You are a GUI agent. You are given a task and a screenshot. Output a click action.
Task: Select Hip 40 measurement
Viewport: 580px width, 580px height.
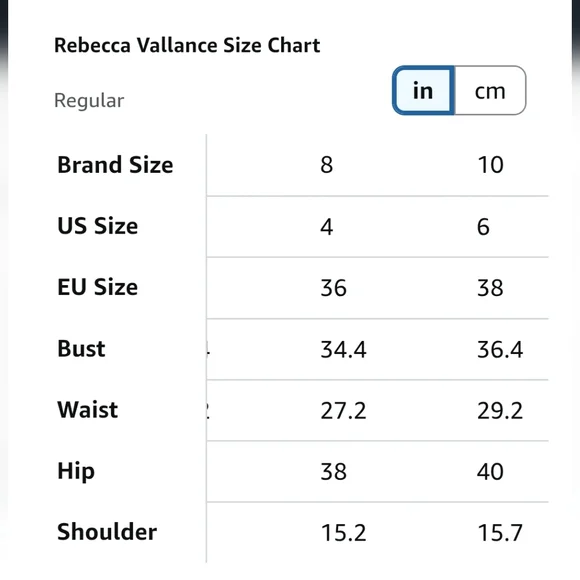point(490,472)
